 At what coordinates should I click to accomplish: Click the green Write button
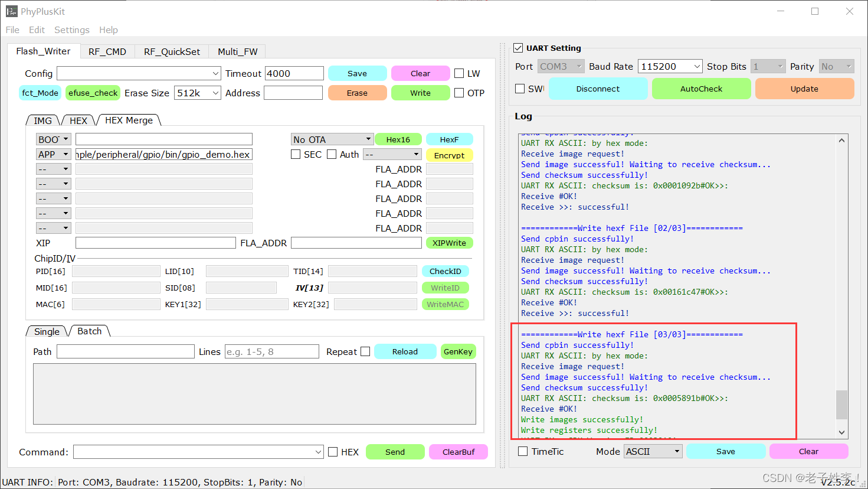coord(420,93)
